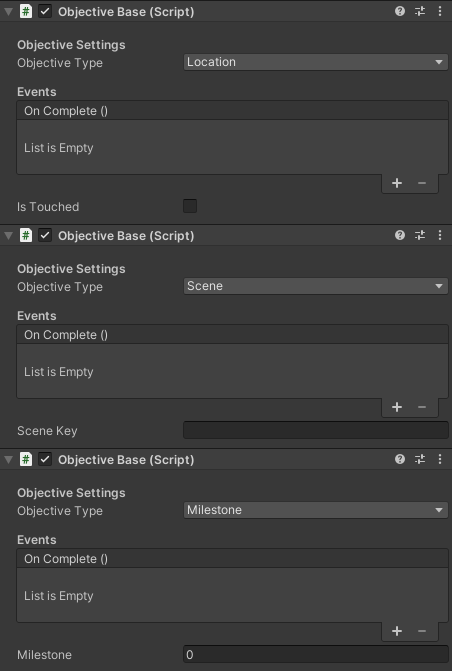
Task: Click the script icon of the Scene objective component
Action: [x=26, y=235]
